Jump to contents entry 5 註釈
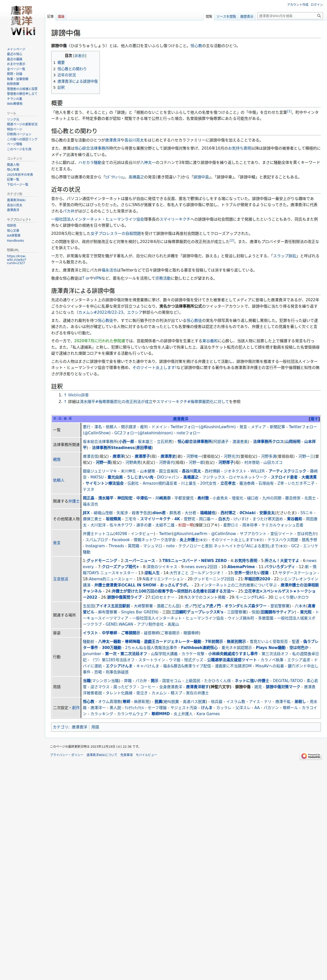This screenshot has width=327, height=980. (59, 88)
